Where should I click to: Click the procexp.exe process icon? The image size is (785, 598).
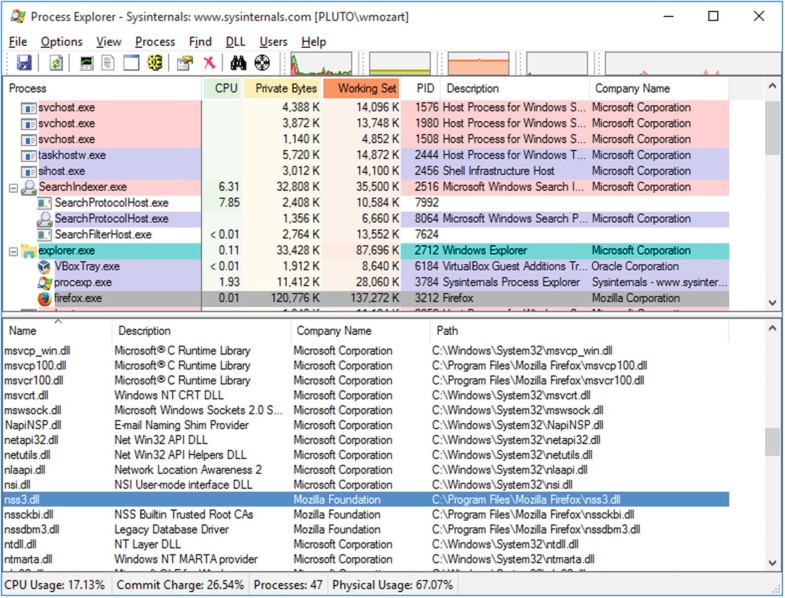tap(45, 282)
